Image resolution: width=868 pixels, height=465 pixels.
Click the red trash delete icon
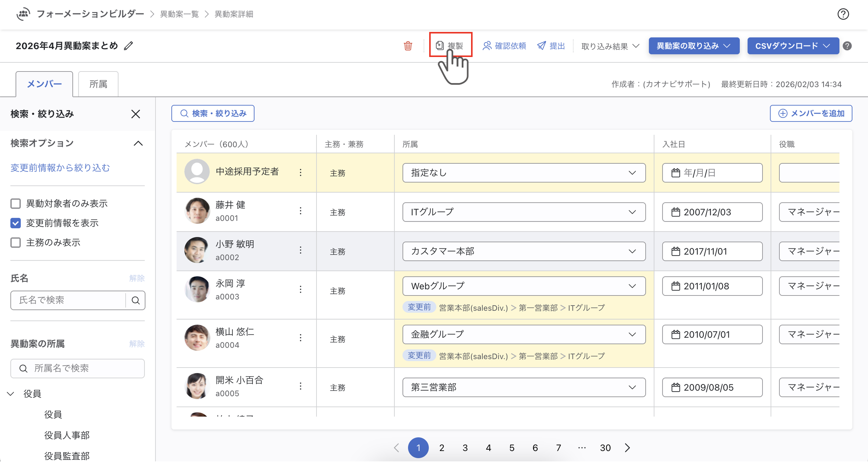(x=408, y=46)
